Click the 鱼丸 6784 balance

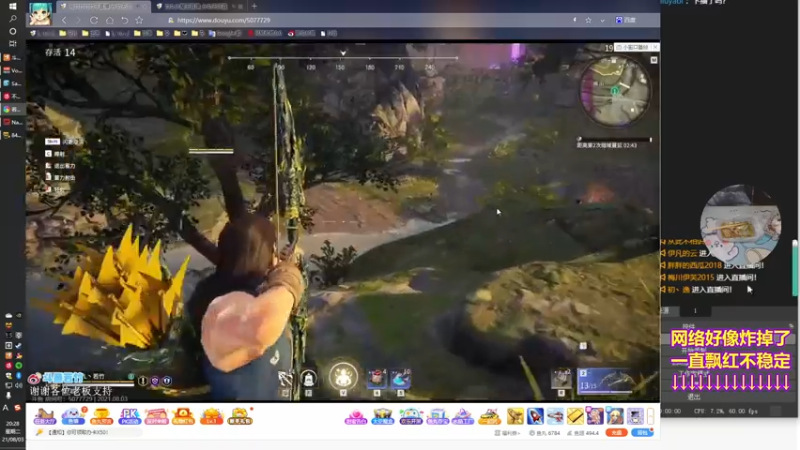tap(542, 433)
